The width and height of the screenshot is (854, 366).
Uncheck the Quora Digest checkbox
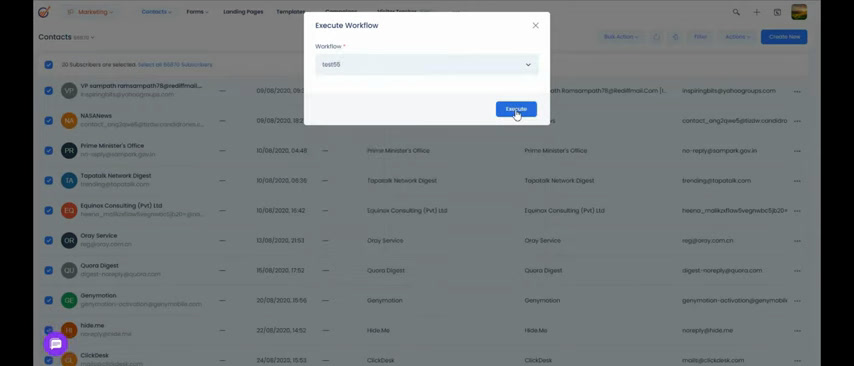(48, 270)
